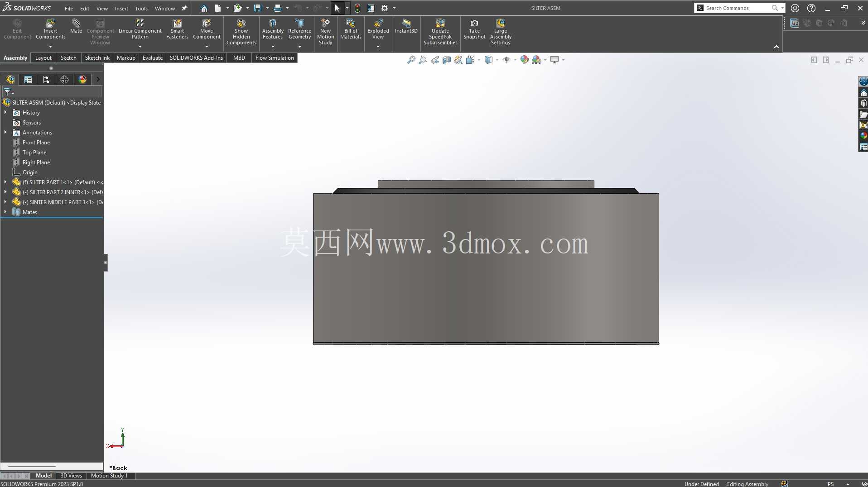The height and width of the screenshot is (487, 868).
Task: Click the Rebuild traffic light icon
Action: click(x=357, y=8)
